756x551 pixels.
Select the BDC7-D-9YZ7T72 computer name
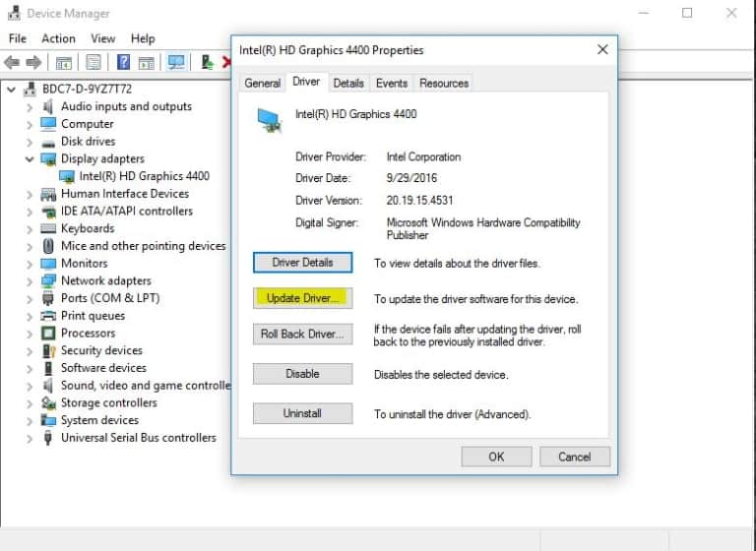[87, 90]
